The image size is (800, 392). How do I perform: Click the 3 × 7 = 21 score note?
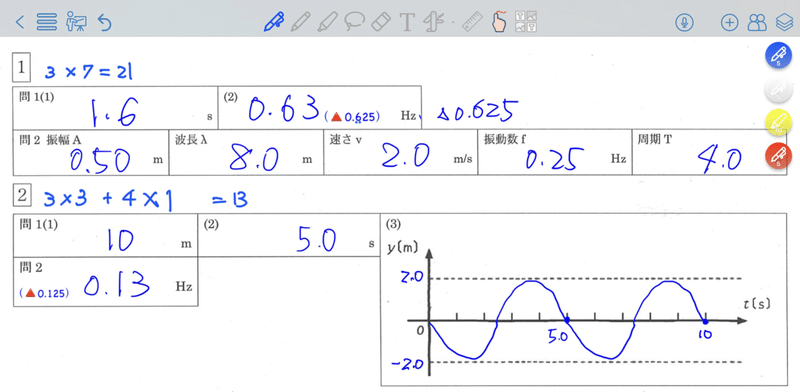click(89, 72)
